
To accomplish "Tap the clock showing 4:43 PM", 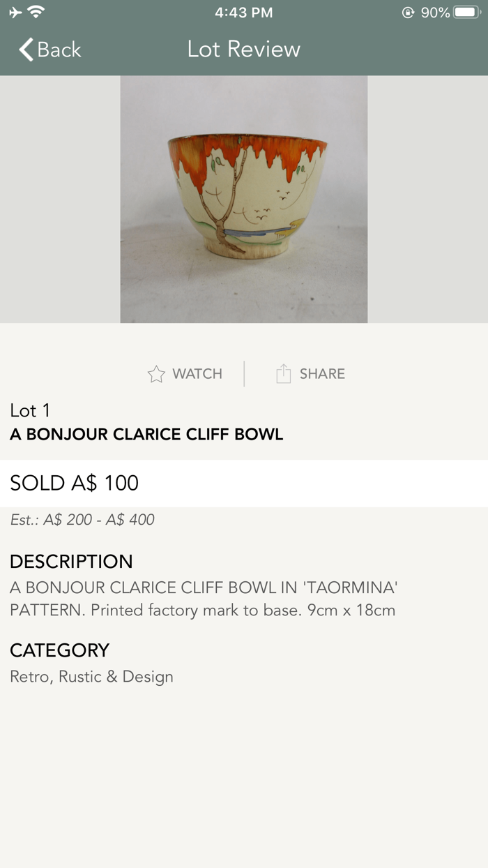I will [244, 11].
